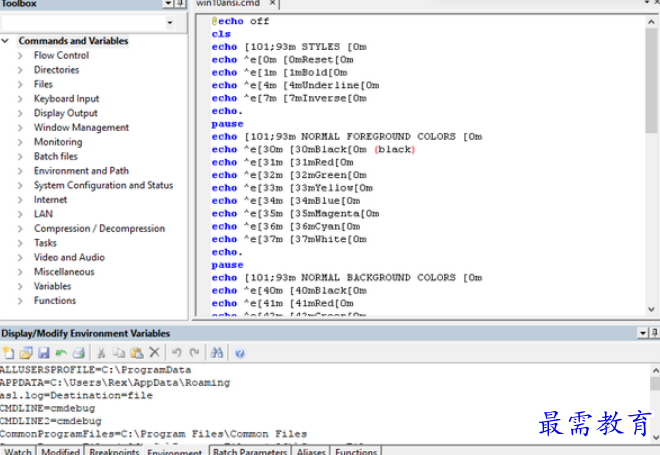Click the CMDLINE2=cmdebug variable line

(x=51, y=421)
